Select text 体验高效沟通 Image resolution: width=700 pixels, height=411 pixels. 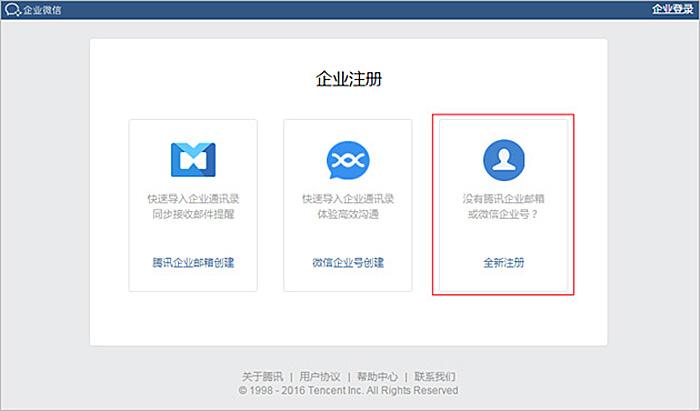[348, 214]
